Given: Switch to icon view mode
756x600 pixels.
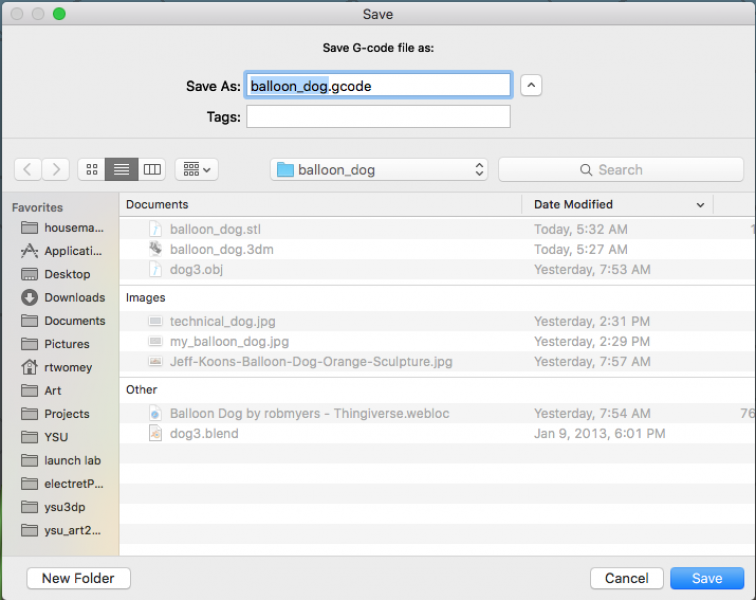Looking at the screenshot, I should [x=92, y=170].
